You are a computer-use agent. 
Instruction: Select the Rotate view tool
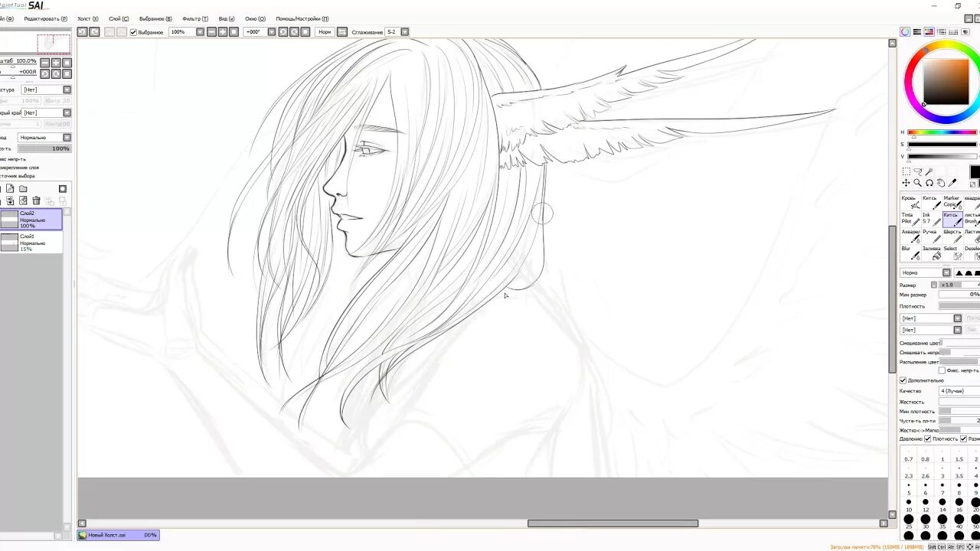929,184
